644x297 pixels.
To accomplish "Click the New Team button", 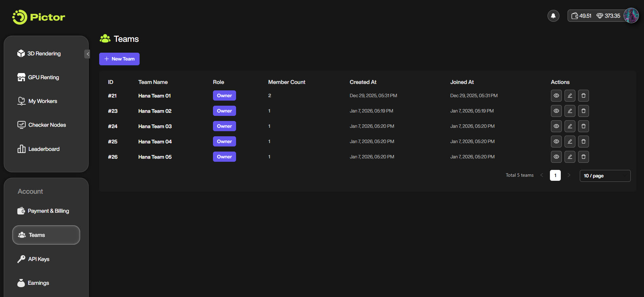I will point(119,59).
